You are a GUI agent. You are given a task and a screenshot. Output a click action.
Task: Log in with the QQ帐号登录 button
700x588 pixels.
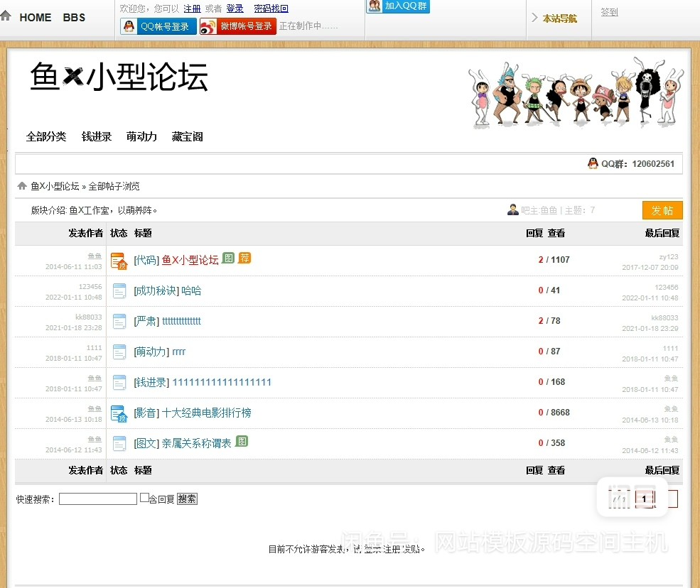point(158,26)
